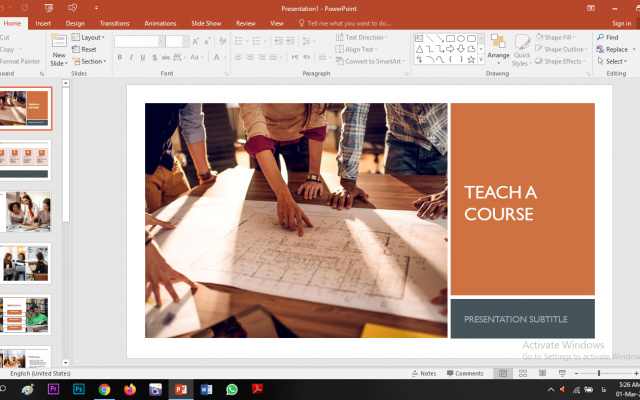Click the Sign in link
Screen dimensions: 640x400
(x=621, y=22)
